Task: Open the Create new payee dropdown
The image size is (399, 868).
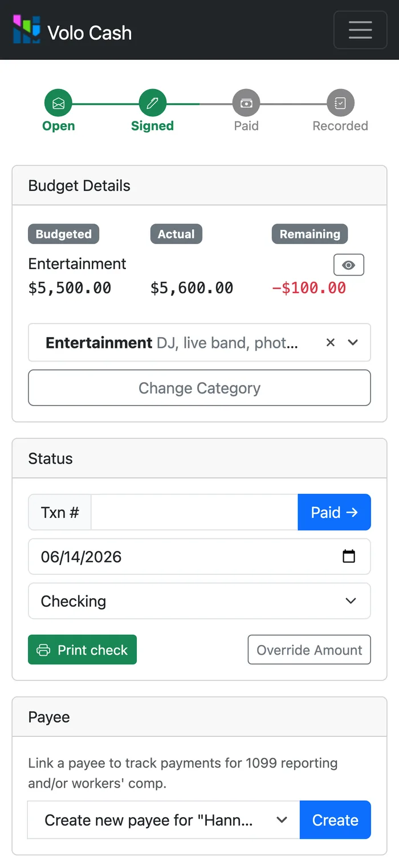Action: click(164, 820)
